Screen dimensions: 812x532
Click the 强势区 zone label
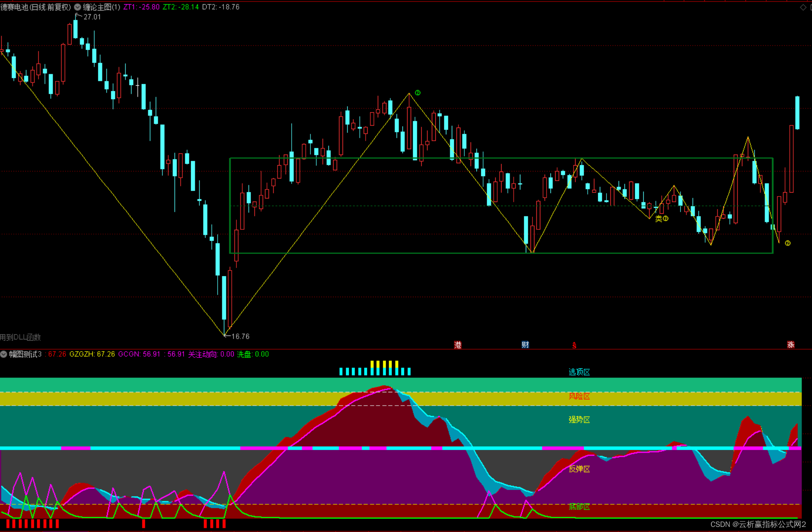click(x=579, y=420)
